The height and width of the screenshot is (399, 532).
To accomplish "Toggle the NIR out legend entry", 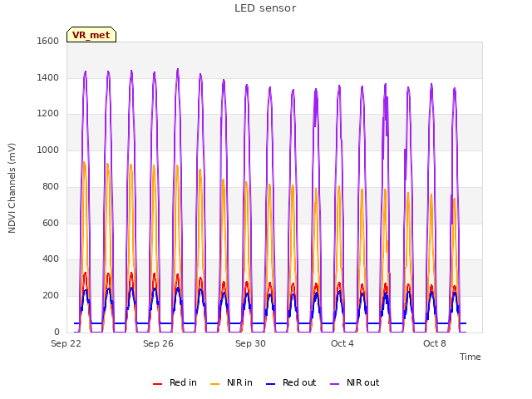I will (x=355, y=382).
